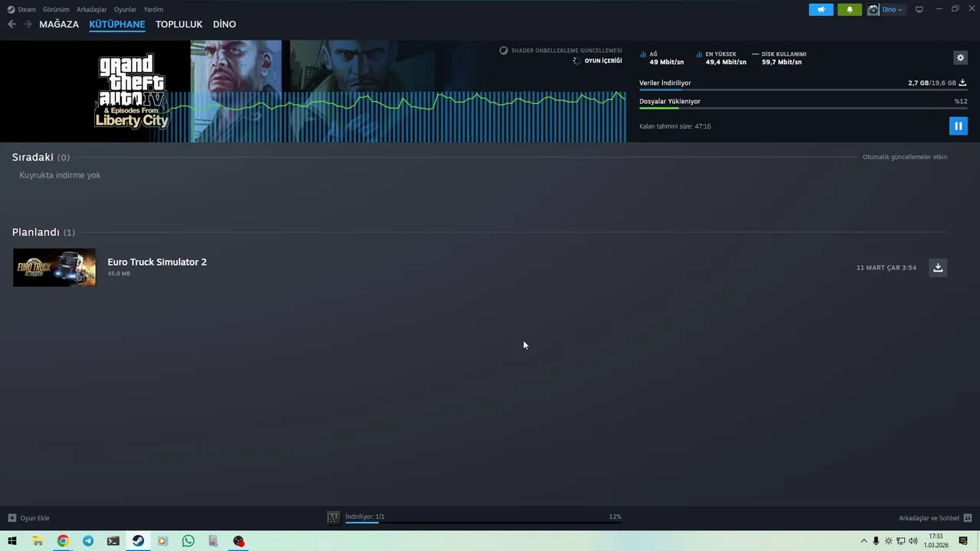
Task: Click the AĞ 49 Mbit/sn stat
Action: (x=662, y=58)
